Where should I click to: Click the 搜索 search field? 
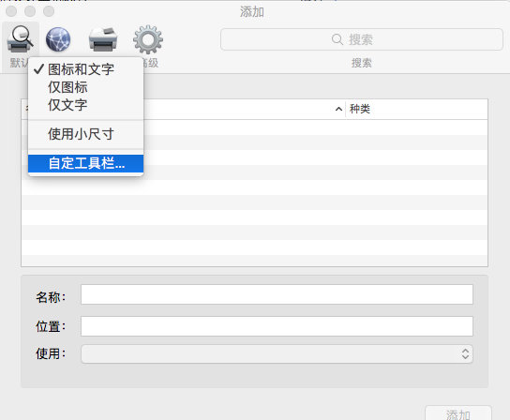coord(362,39)
